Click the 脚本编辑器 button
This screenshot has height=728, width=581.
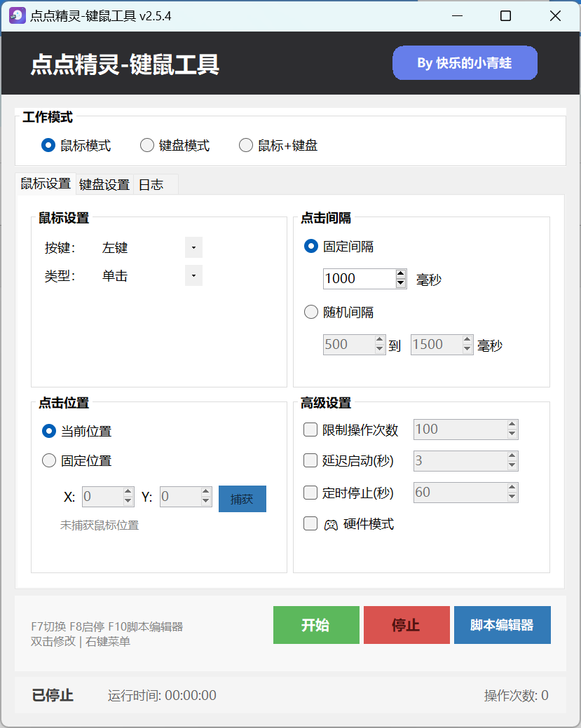(x=502, y=625)
